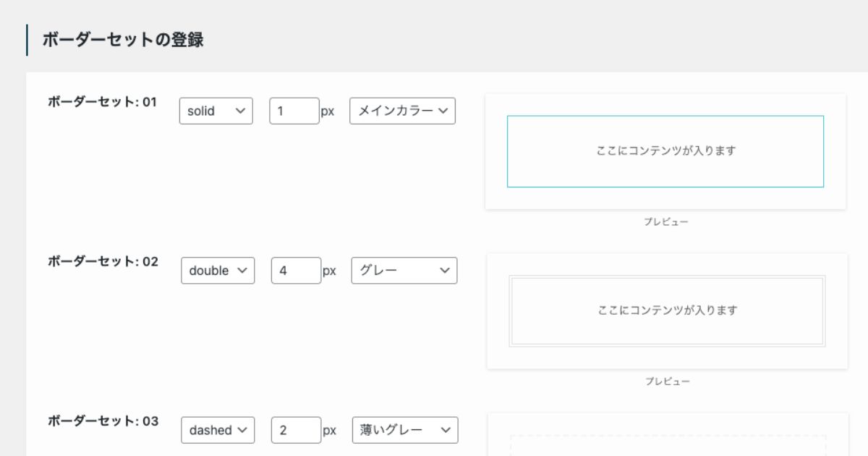868x456 pixels.
Task: Open the dashed style dropdown for ボーダーセット 03
Action: (x=217, y=430)
